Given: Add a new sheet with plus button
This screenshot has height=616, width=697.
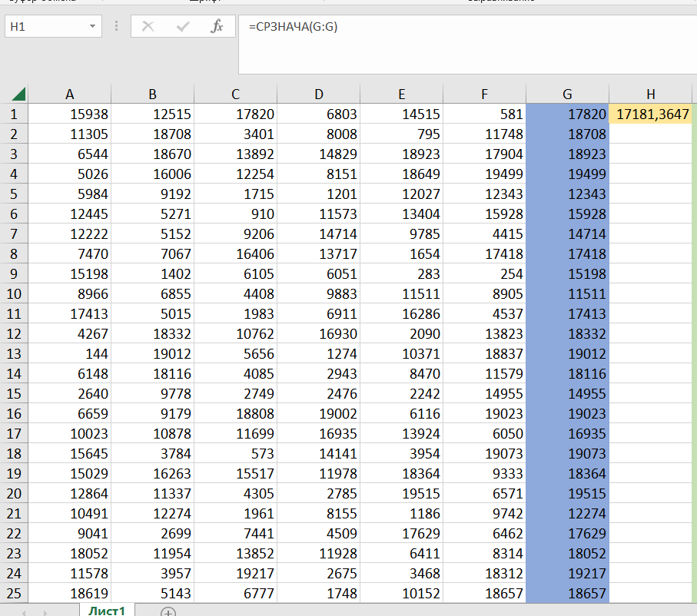Looking at the screenshot, I should 168,611.
